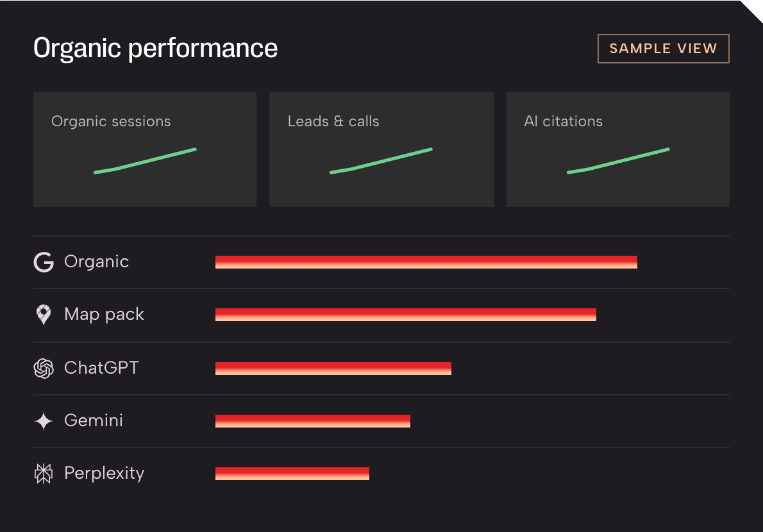
Task: Click the 'Organic sessions' card title text
Action: [x=111, y=121]
